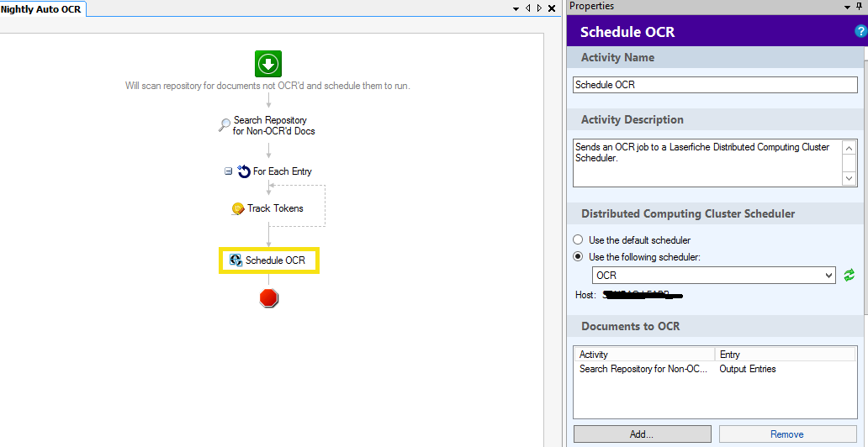Click the Activity Name text field
The image size is (868, 447).
(715, 85)
